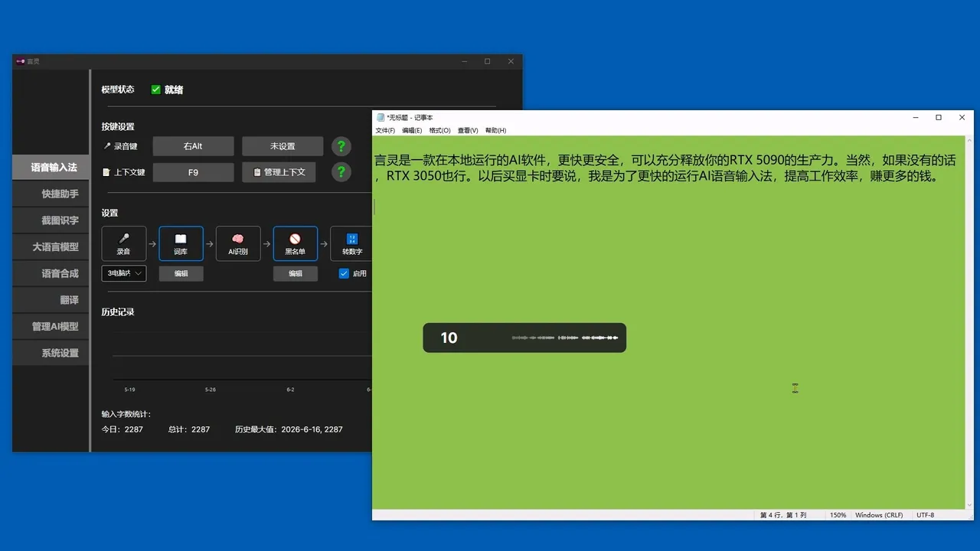Open Notepad 文件(F) menu
This screenshot has width=980, height=551.
385,130
